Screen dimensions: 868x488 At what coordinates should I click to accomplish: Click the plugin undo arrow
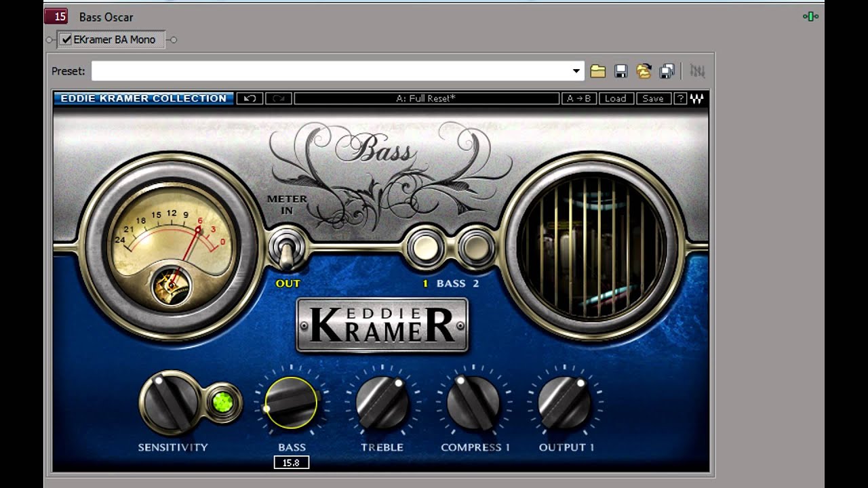pyautogui.click(x=250, y=98)
